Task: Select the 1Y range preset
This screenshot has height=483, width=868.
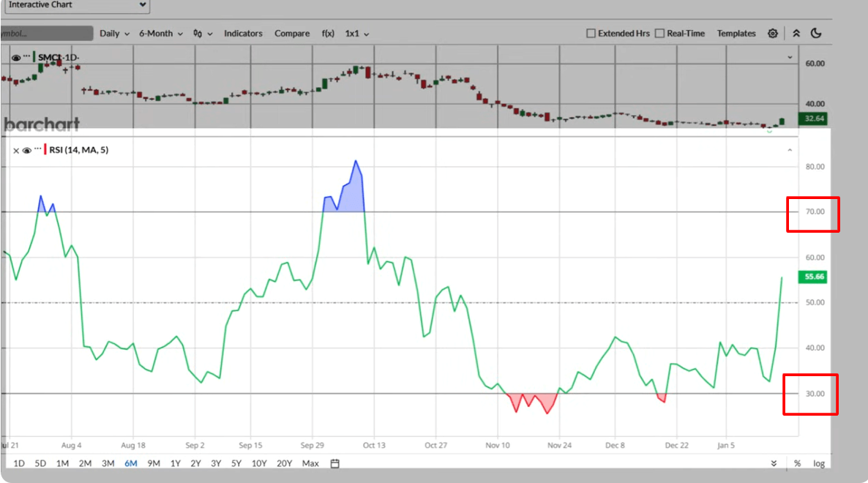Action: tap(175, 463)
